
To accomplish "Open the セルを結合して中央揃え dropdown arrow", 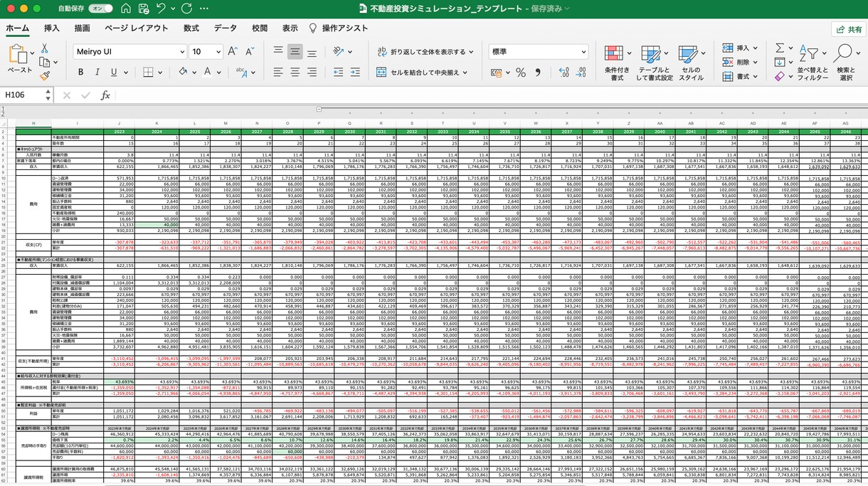I will (465, 73).
